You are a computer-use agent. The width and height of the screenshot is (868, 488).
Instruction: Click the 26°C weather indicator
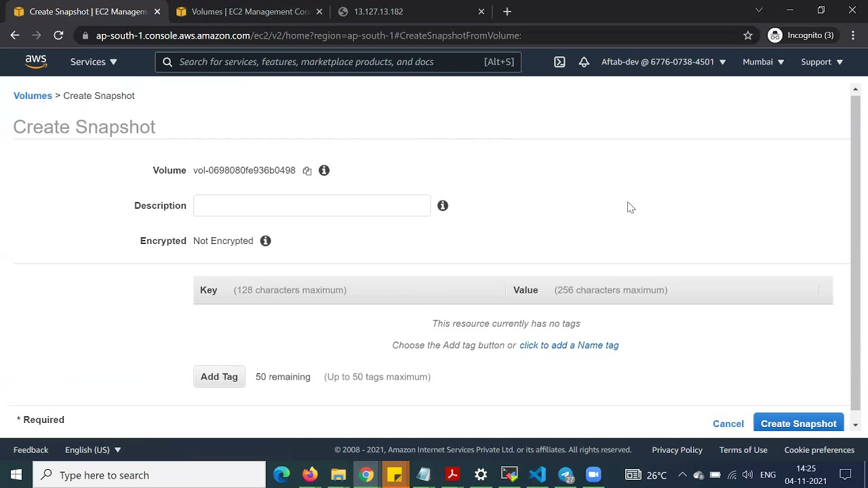[647, 475]
